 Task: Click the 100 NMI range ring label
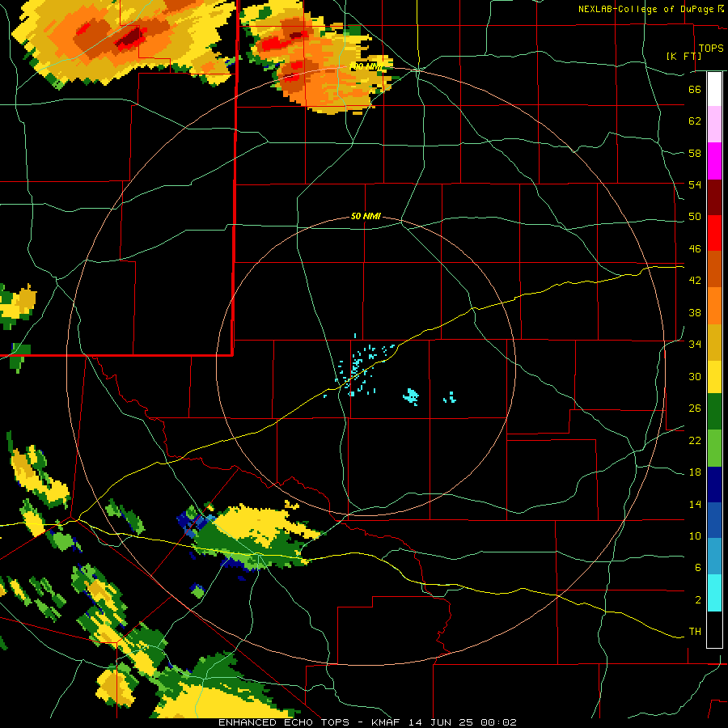[366, 67]
